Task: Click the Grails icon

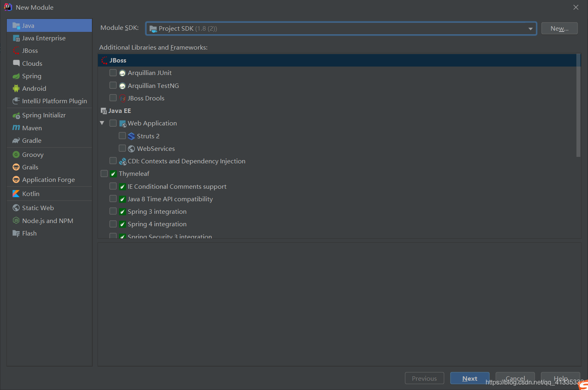Action: tap(16, 167)
